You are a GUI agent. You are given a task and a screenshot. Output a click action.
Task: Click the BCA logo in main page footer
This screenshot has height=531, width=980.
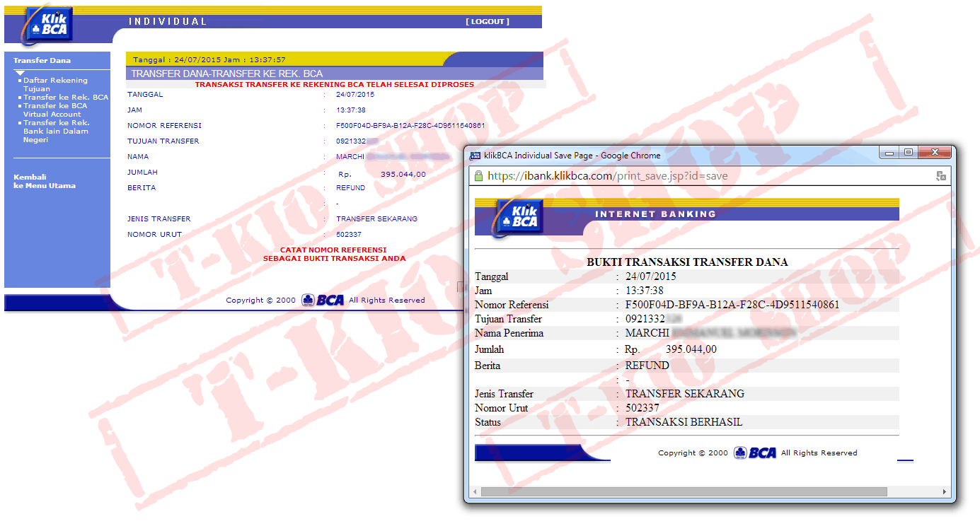[323, 300]
